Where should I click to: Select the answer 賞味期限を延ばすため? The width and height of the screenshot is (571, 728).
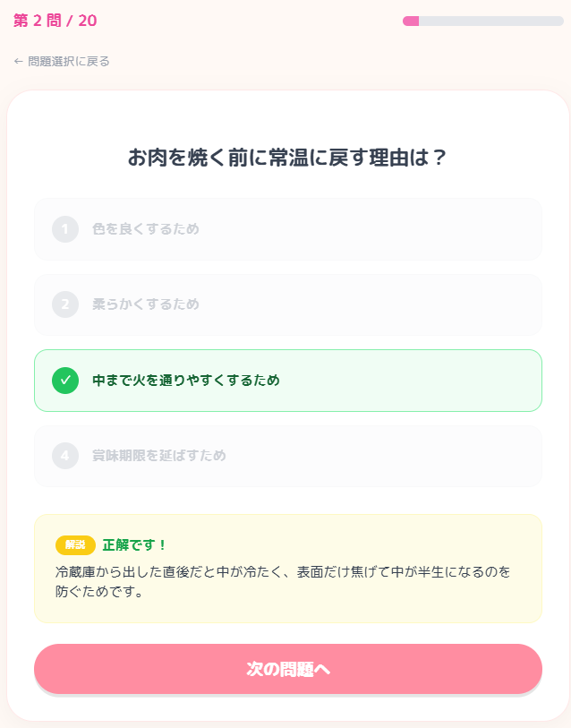pyautogui.click(x=287, y=456)
